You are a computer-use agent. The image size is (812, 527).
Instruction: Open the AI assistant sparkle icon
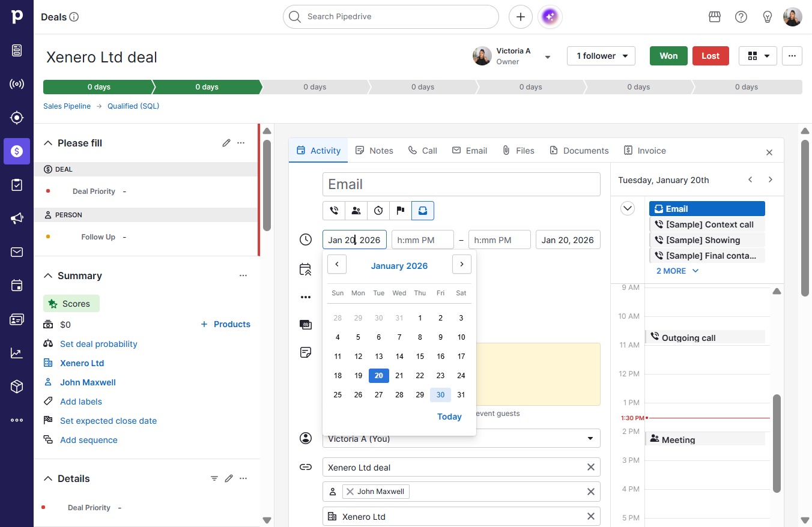click(x=551, y=17)
